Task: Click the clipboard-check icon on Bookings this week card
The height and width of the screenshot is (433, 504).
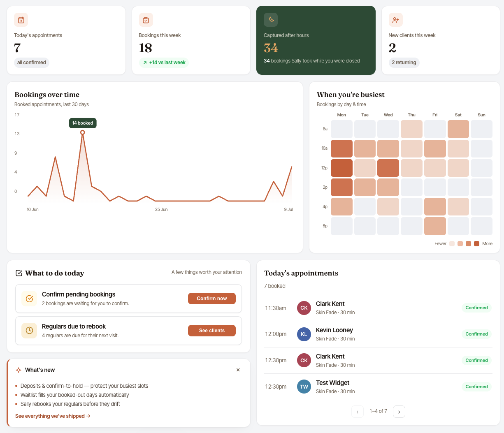Action: [146, 20]
